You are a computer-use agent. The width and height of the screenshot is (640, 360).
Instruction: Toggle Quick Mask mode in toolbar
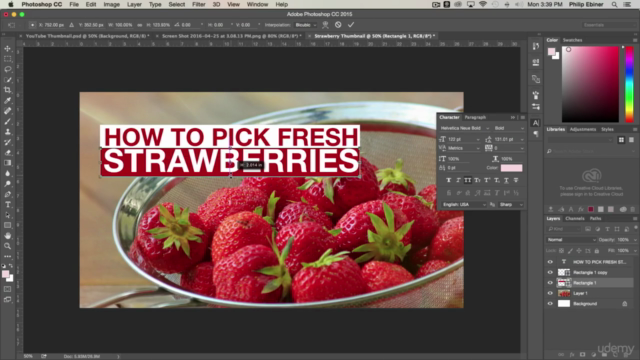[x=7, y=289]
